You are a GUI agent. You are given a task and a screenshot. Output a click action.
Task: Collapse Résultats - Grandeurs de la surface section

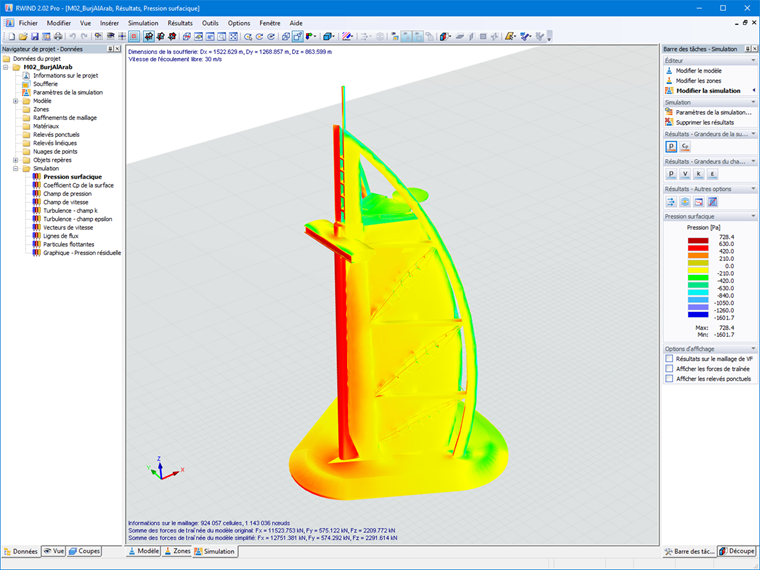[753, 134]
